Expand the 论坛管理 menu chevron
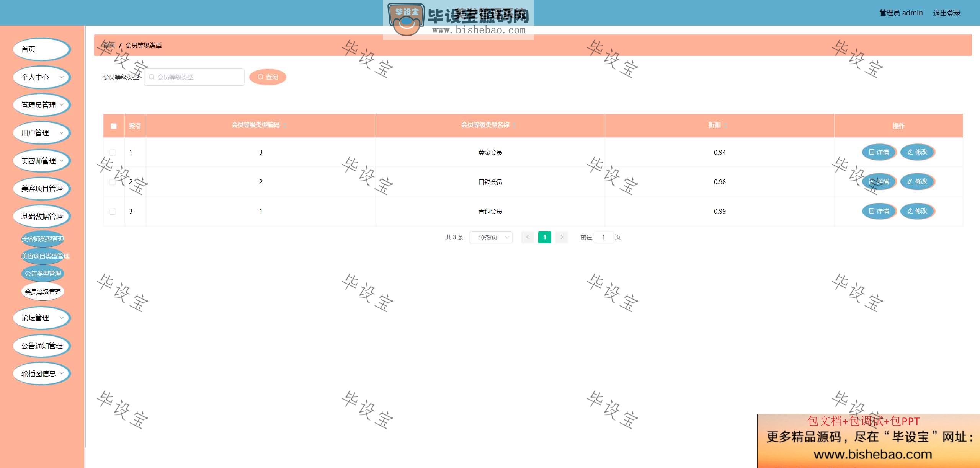Image resolution: width=980 pixels, height=468 pixels. tap(62, 318)
